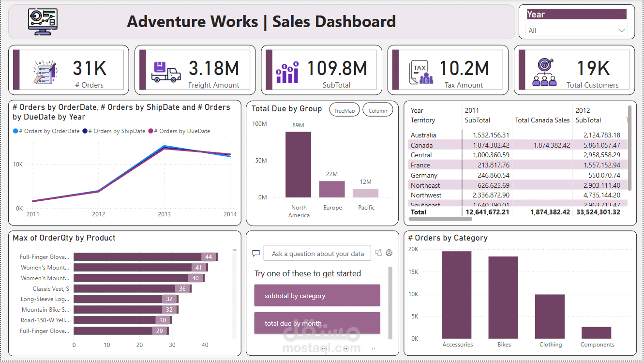Image resolution: width=644 pixels, height=362 pixels.
Task: Click the matrix vertical scrollbar
Action: coord(629,148)
